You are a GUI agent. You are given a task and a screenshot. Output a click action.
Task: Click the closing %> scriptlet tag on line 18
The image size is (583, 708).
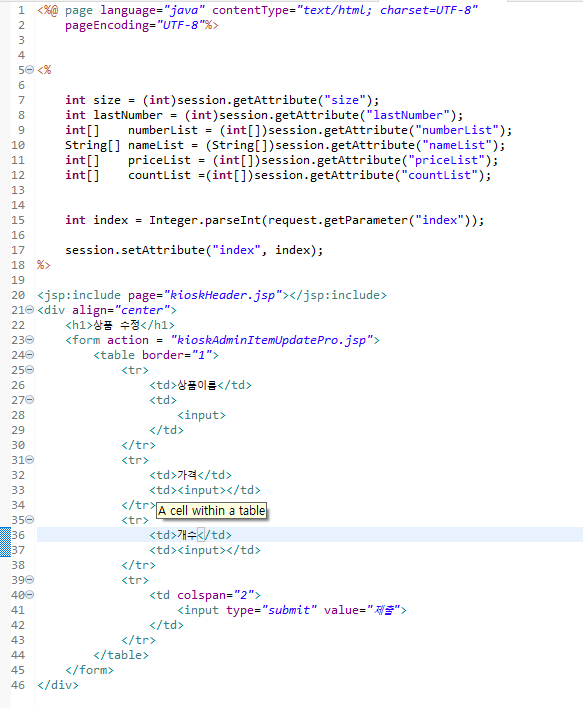pyautogui.click(x=44, y=265)
